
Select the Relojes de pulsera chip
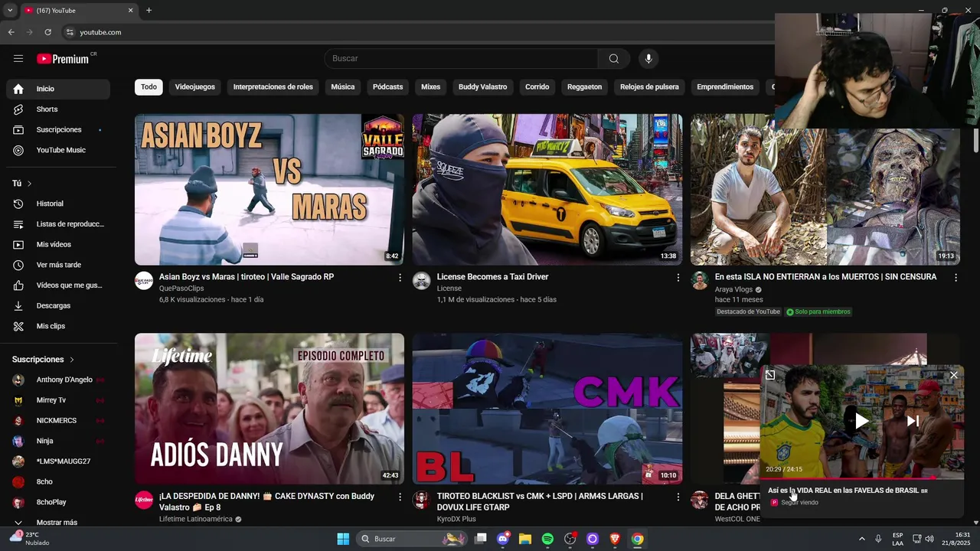tap(649, 87)
